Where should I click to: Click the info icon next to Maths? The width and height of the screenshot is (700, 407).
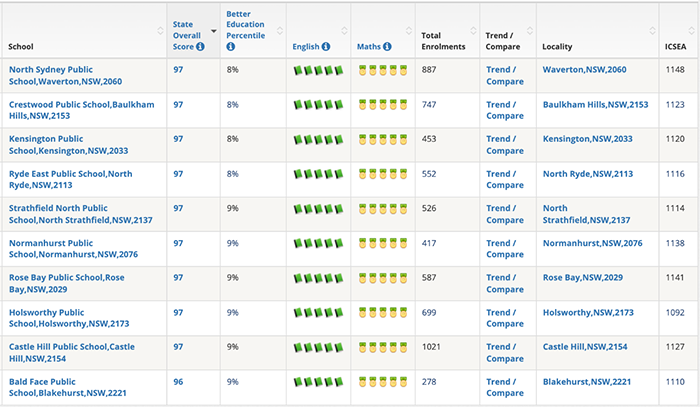point(387,47)
